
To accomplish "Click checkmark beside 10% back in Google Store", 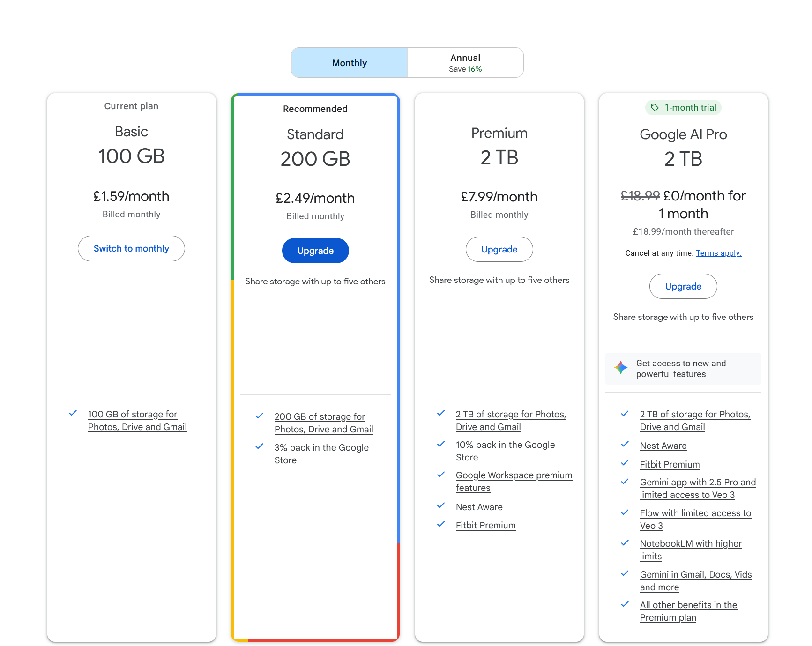I will pyautogui.click(x=441, y=444).
